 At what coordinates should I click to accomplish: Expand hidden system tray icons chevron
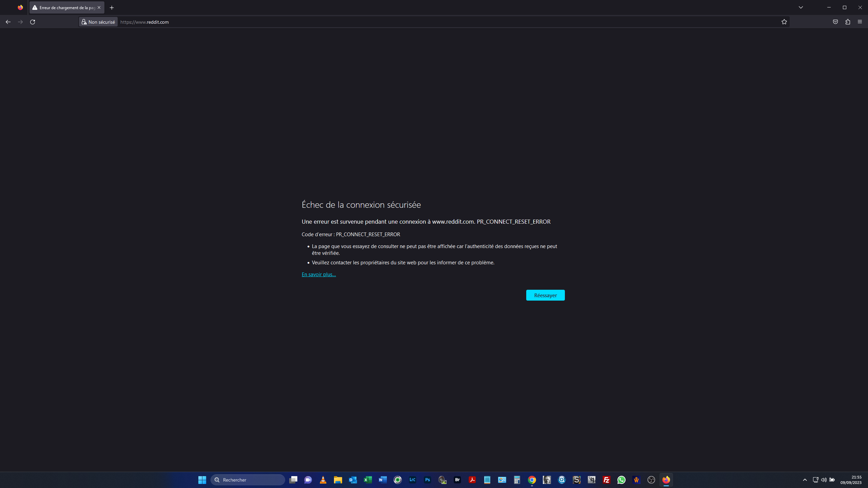tap(805, 480)
